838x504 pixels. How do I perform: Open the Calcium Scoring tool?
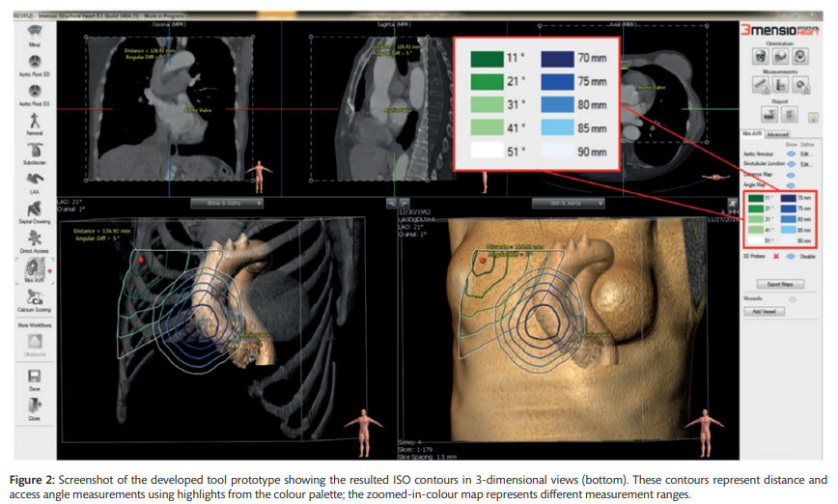(x=34, y=300)
